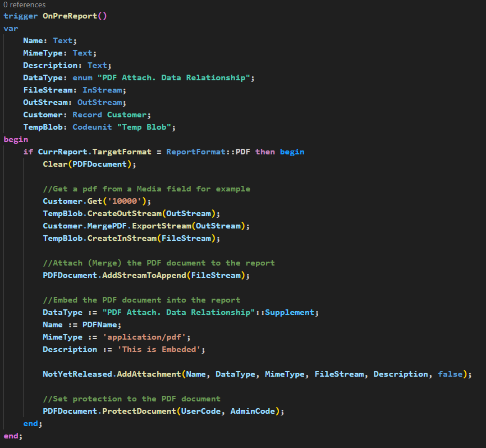The width and height of the screenshot is (486, 448).
Task: Click the 'DataType := ... ::Supplement;' assignment
Action: (x=181, y=313)
